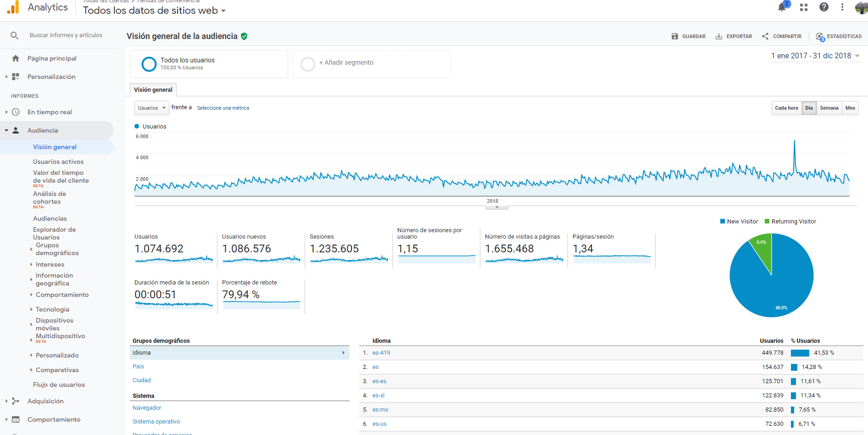This screenshot has width=868, height=435.
Task: Click the help question mark icon
Action: pos(824,7)
